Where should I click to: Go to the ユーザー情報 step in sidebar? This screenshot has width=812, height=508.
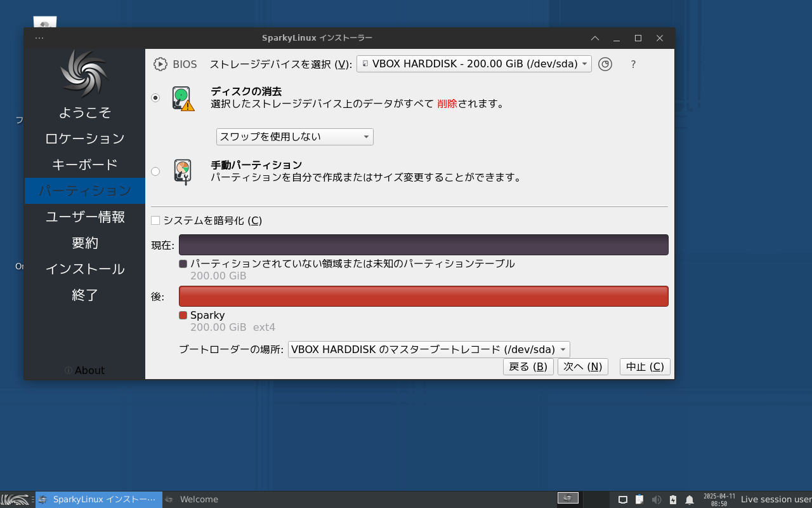tap(85, 217)
